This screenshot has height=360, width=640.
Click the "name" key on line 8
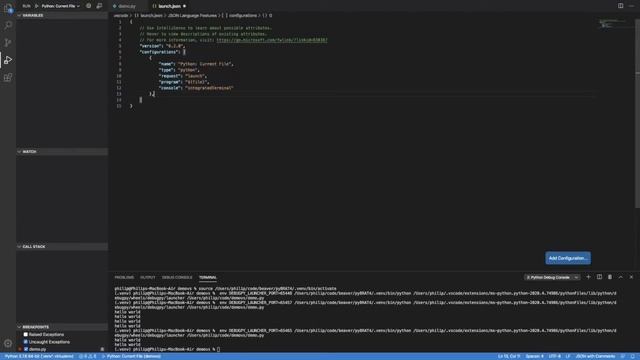(x=166, y=64)
